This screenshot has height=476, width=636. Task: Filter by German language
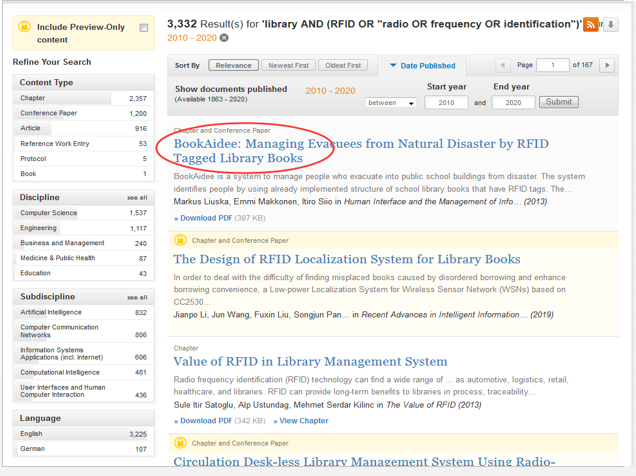tap(84, 449)
